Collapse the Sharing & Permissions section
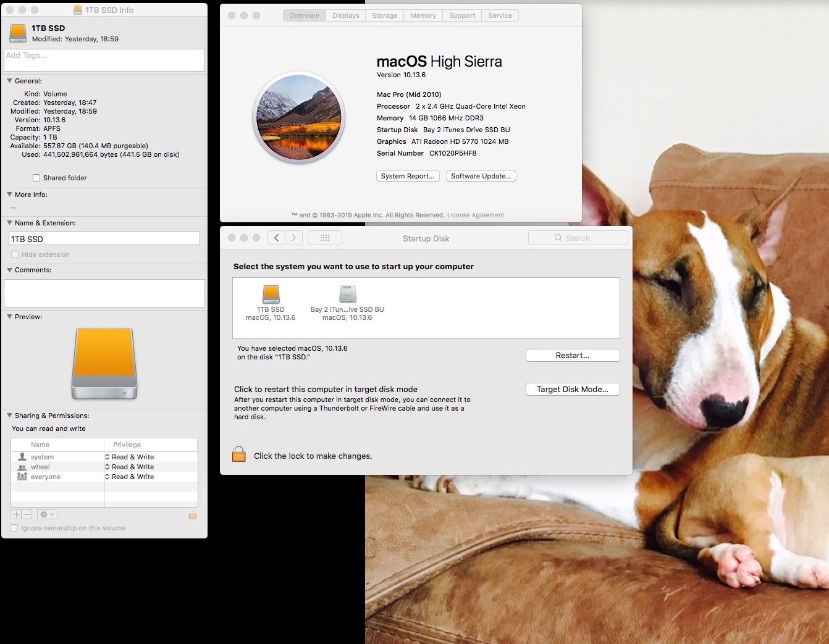 [x=9, y=416]
